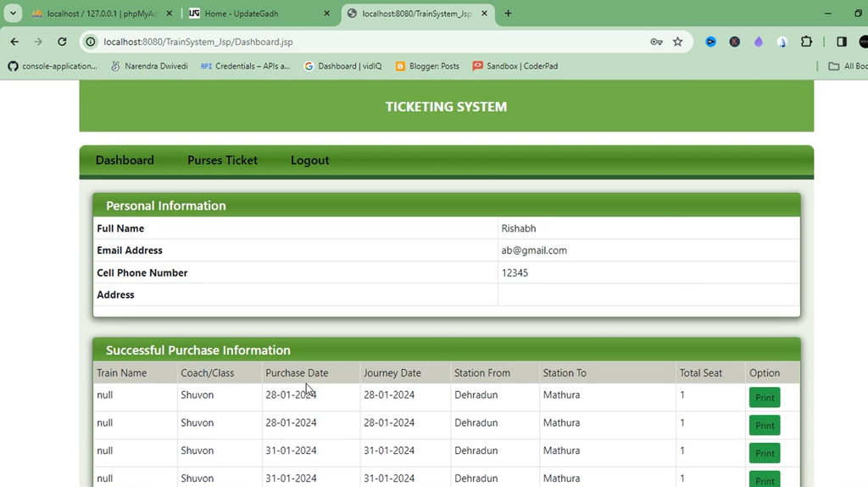Click the Personal Information panel heading

point(166,205)
